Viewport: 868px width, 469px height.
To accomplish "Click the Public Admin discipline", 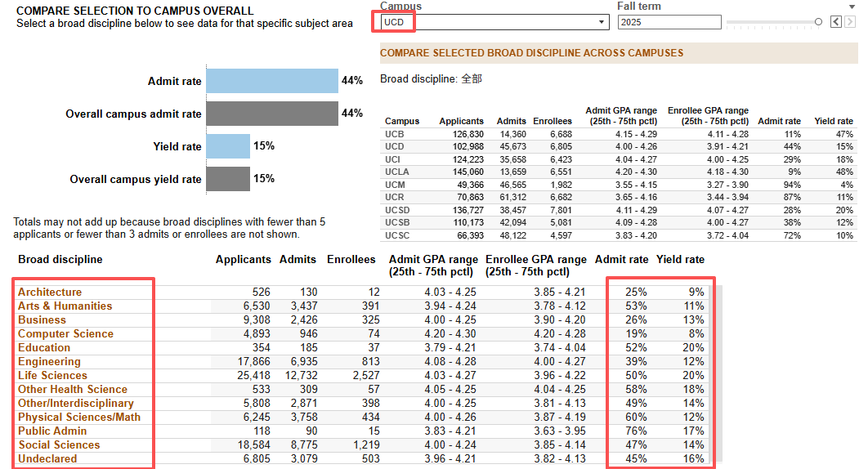I will [52, 431].
